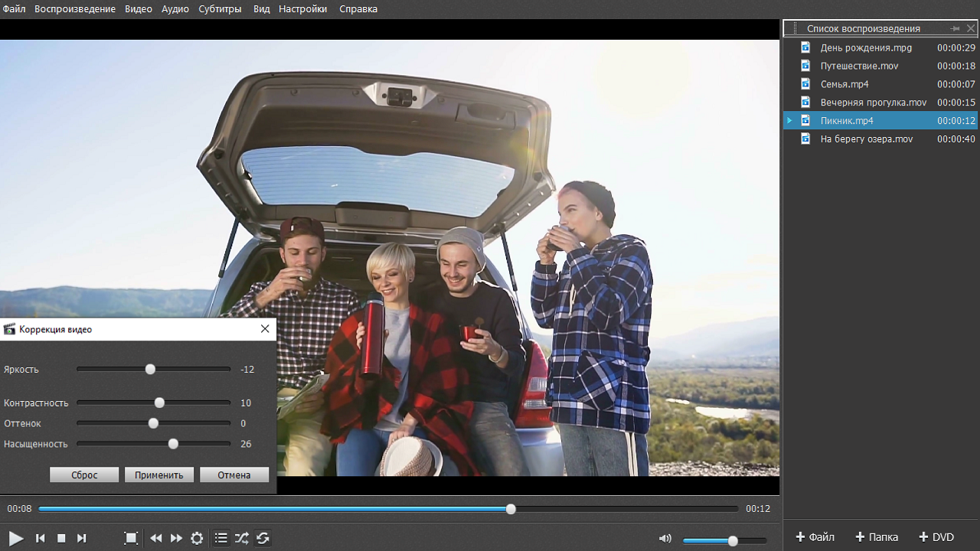
Task: Open the Воспроизведение menu
Action: tap(75, 9)
